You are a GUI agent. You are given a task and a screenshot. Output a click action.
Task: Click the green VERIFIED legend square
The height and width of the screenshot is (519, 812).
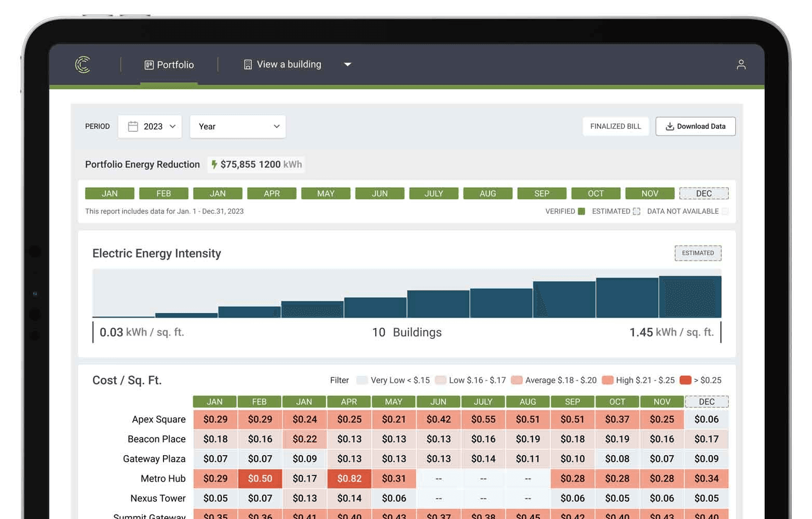[x=581, y=211]
